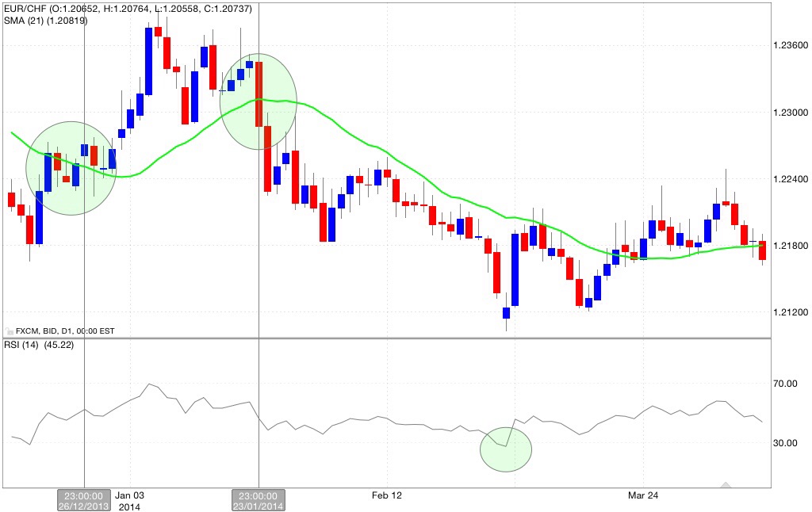Select the RSI (14) indicator label
812x512 pixels.
tap(39, 345)
